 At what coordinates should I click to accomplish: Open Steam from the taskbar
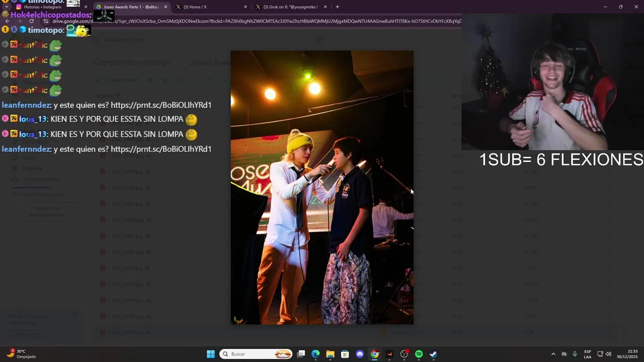click(433, 354)
